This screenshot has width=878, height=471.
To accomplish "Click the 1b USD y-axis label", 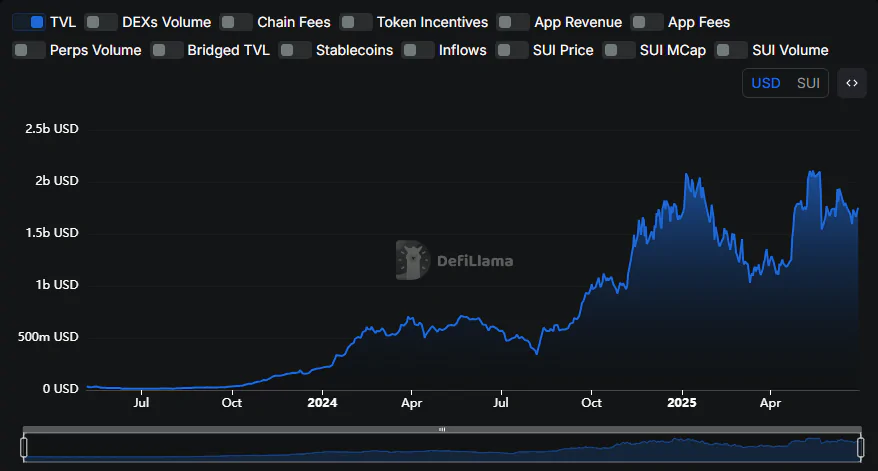I will click(x=57, y=285).
